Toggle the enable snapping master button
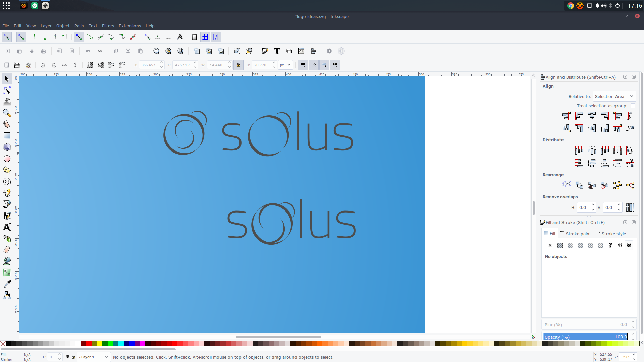 7,37
